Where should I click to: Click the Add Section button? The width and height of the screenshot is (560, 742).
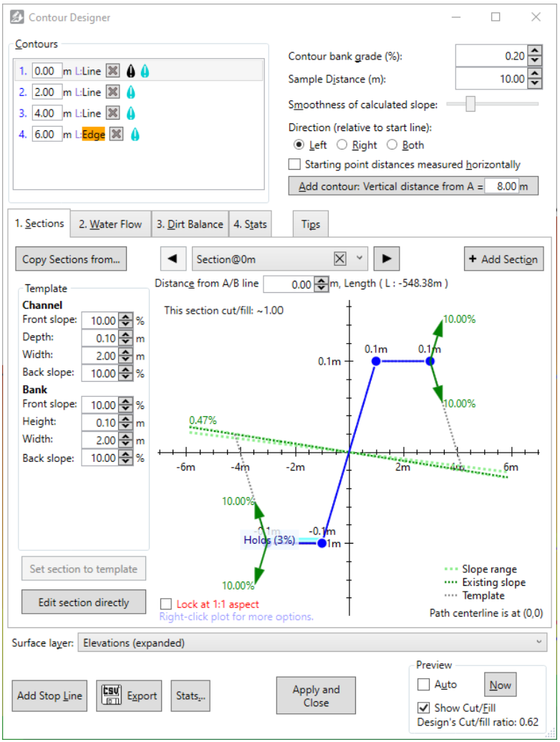(x=503, y=259)
